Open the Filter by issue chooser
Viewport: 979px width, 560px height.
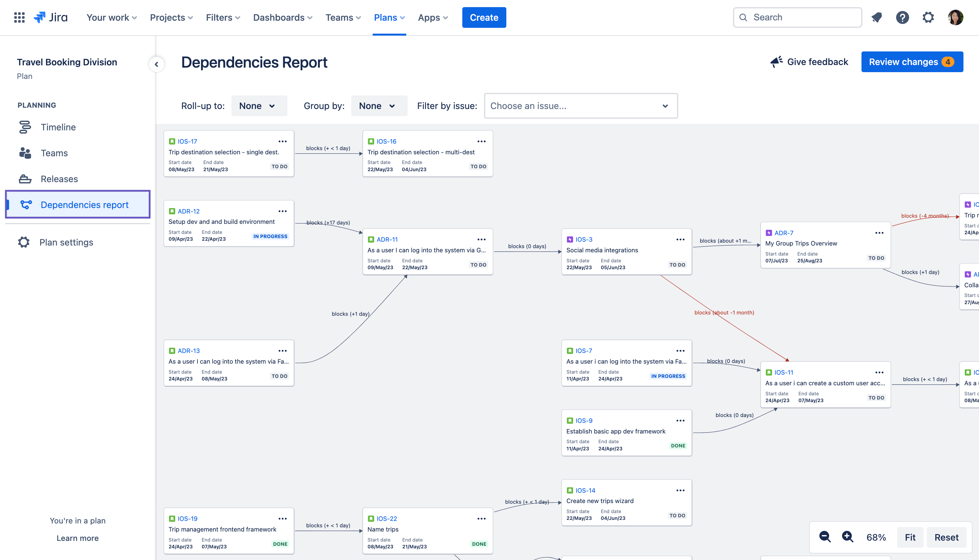(x=580, y=105)
